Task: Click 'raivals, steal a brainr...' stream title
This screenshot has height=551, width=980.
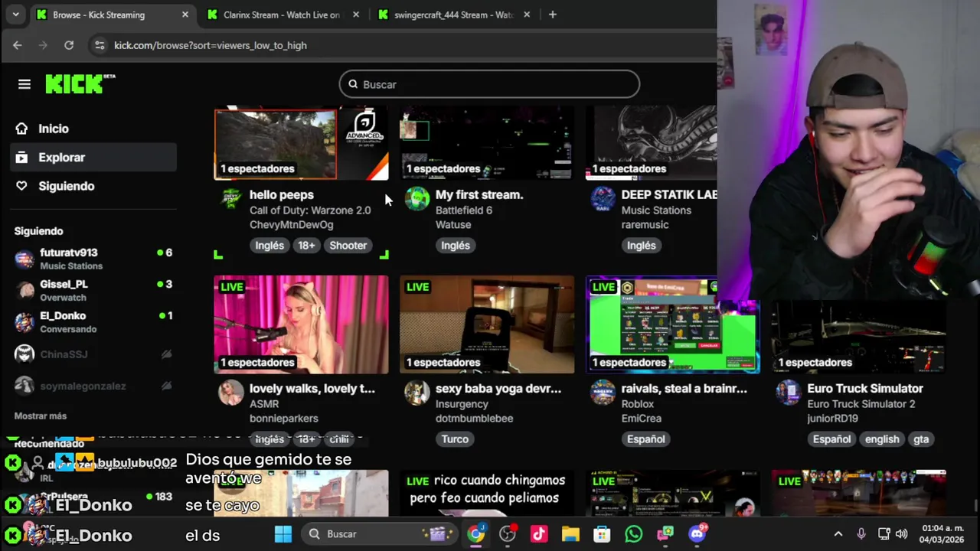Action: click(684, 388)
